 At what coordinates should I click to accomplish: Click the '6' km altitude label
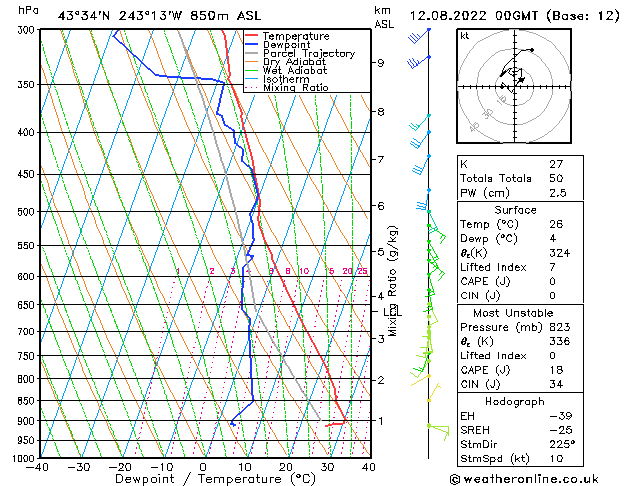380,206
